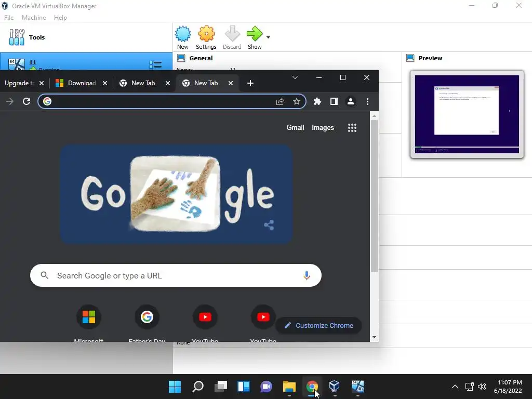This screenshot has width=532, height=399.
Task: Select the VM named 11
Action: (x=86, y=62)
